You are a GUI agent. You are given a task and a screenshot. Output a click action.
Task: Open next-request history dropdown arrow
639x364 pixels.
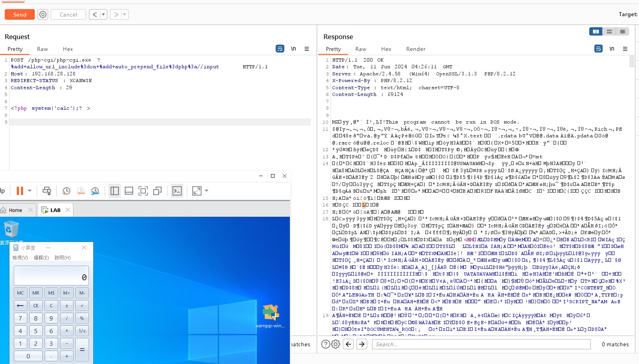coord(124,15)
